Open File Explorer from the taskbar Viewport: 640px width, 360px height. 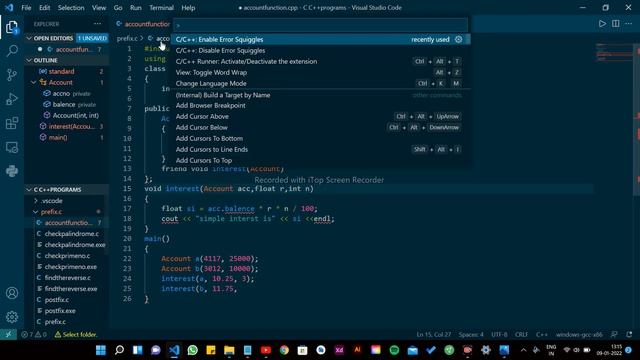[x=229, y=350]
